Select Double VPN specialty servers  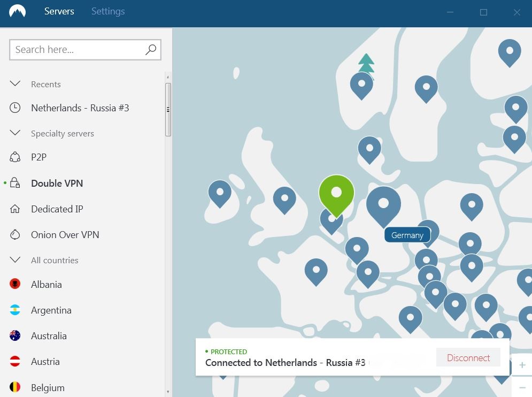click(x=57, y=184)
